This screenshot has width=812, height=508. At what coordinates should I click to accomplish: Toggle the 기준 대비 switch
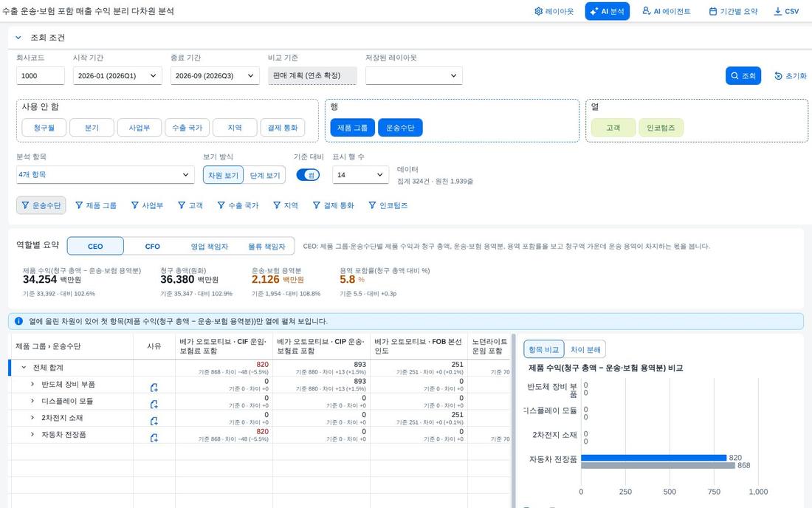pos(308,175)
